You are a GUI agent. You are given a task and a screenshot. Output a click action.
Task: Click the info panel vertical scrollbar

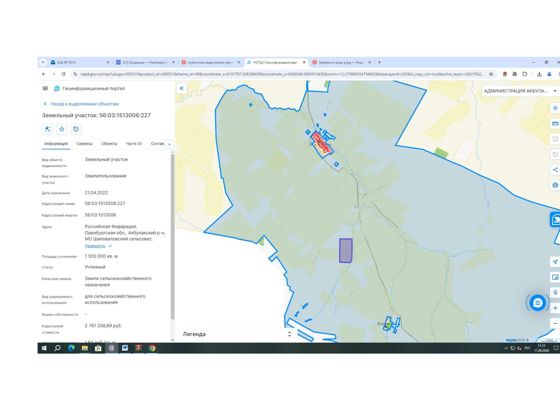172,236
